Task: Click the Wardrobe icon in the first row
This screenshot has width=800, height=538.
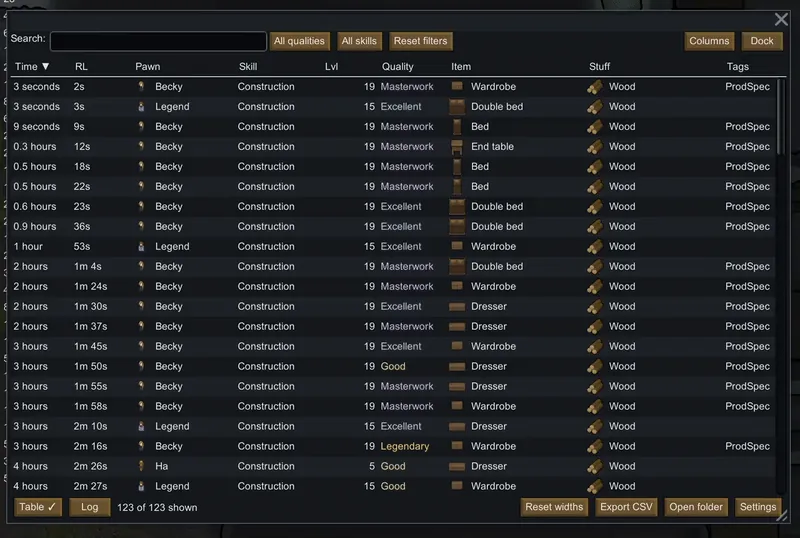Action: point(457,87)
